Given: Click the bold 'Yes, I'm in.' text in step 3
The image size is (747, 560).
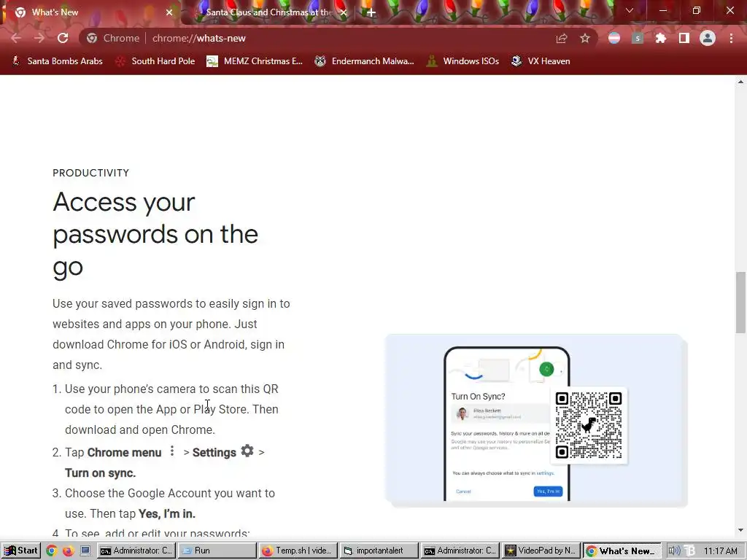Looking at the screenshot, I should click(x=167, y=514).
